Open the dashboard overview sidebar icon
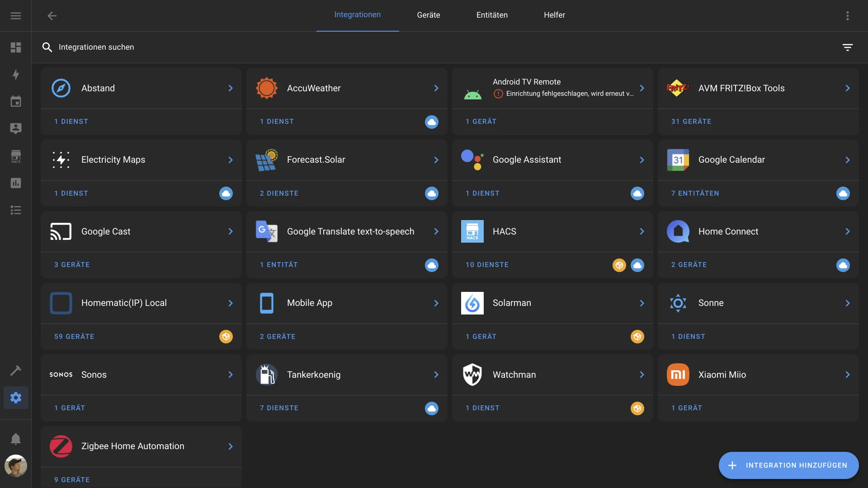Viewport: 868px width, 488px height. point(16,47)
